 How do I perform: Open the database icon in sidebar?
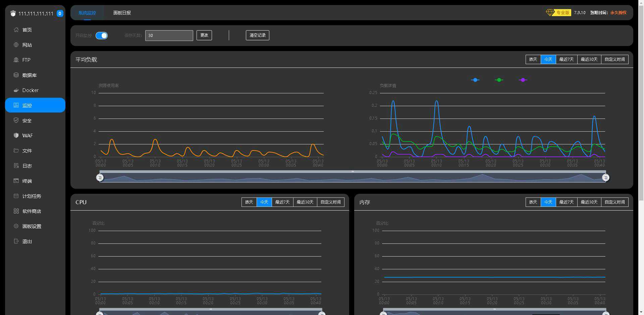click(x=16, y=75)
